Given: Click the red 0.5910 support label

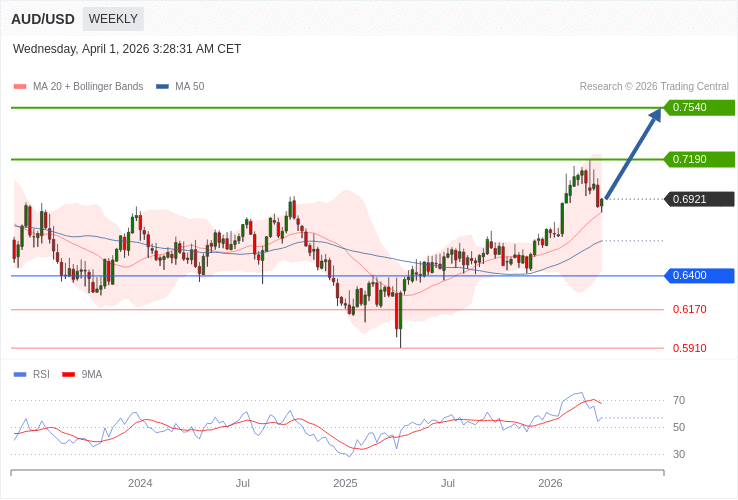Looking at the screenshot, I should tap(689, 348).
